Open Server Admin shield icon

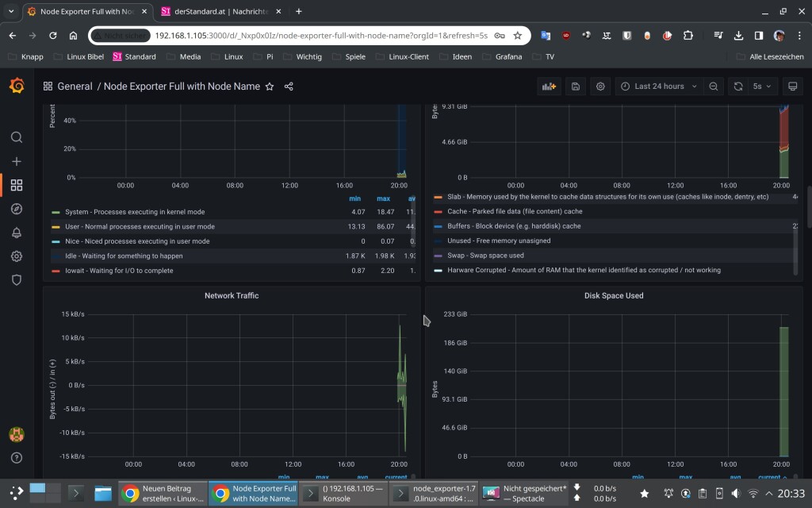17,280
